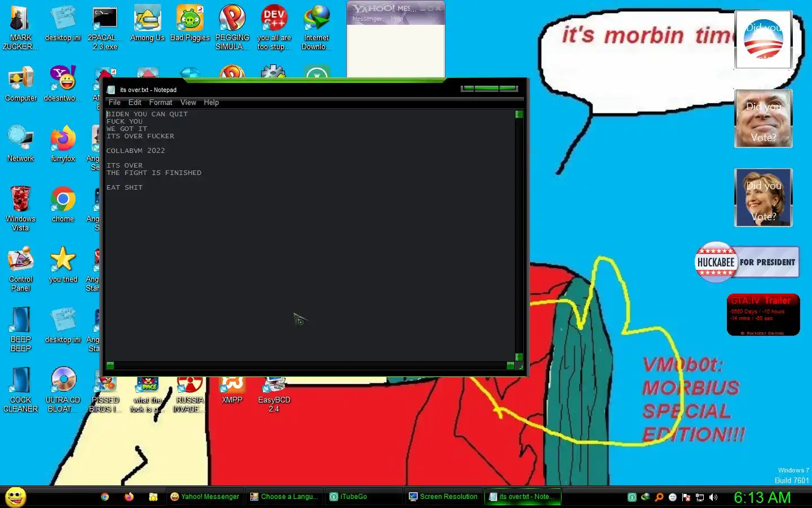Click the Huckabee For President gadget
This screenshot has height=508, width=812.
(747, 262)
